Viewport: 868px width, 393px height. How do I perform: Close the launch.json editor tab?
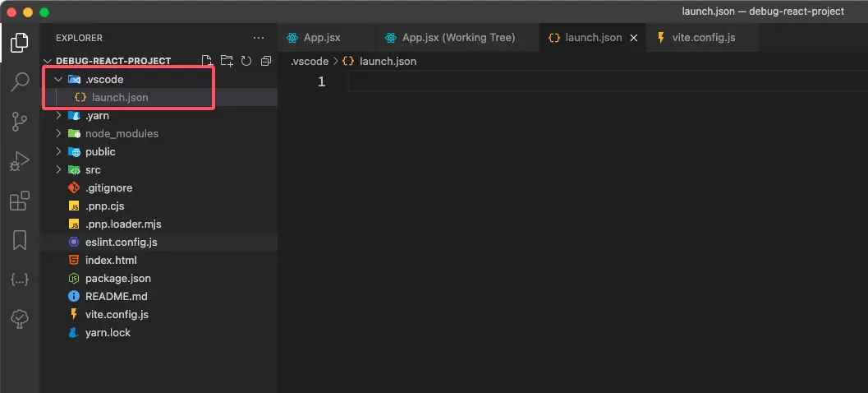[635, 38]
